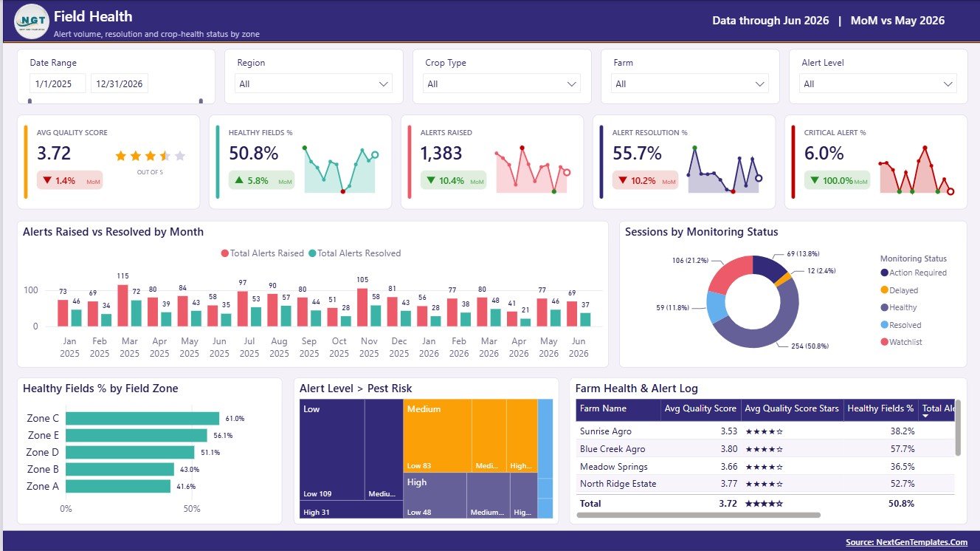Click the 10.4% MoM badge under Alerts Raised
The width and height of the screenshot is (980, 551).
click(453, 180)
